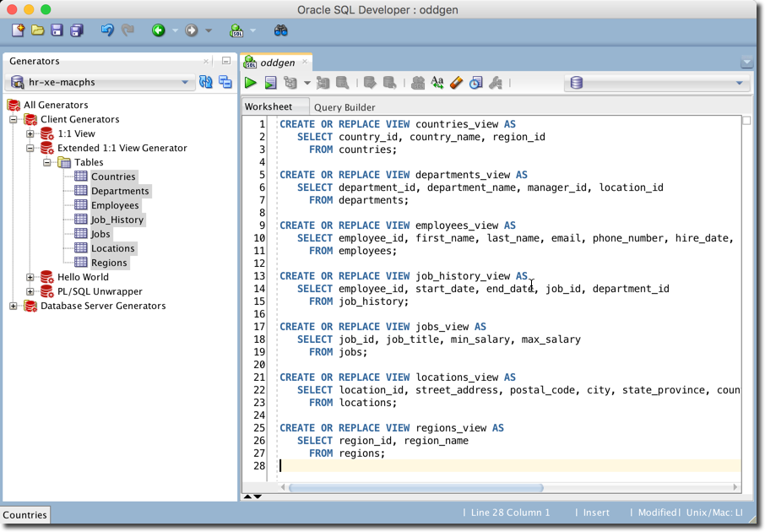Open a new SQL Worksheet from main toolbar
The height and width of the screenshot is (532, 765).
(x=236, y=30)
